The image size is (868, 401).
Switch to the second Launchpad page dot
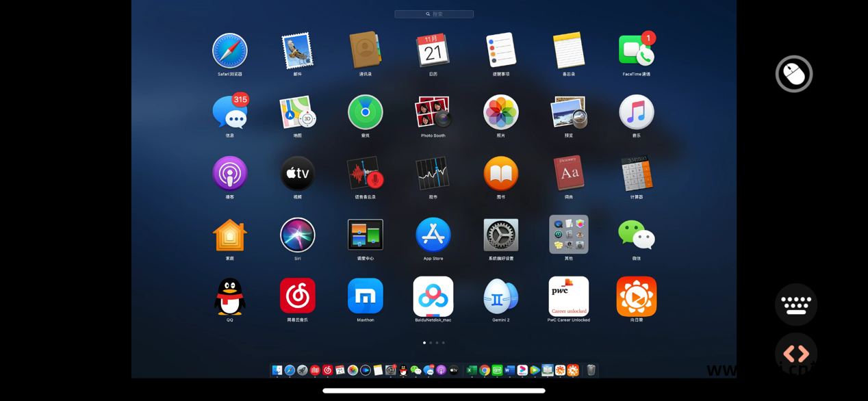[x=431, y=343]
